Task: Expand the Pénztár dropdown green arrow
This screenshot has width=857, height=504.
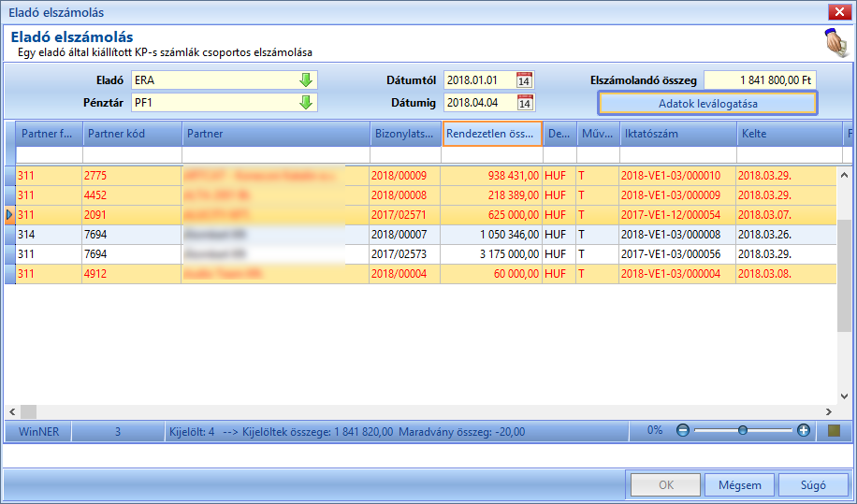Action: 306,103
